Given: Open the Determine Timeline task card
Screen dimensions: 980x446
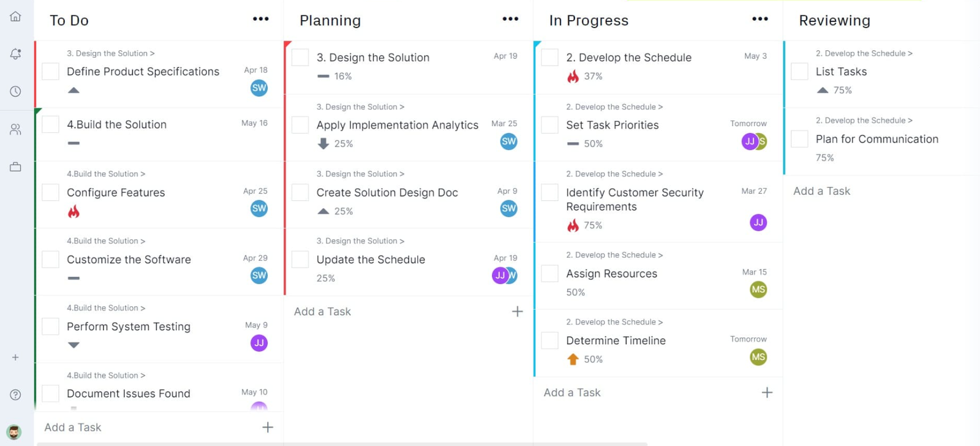Looking at the screenshot, I should click(x=616, y=341).
